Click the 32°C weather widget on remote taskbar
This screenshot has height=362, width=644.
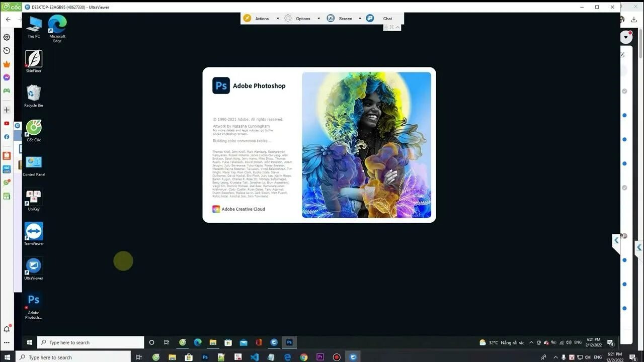coord(502,342)
